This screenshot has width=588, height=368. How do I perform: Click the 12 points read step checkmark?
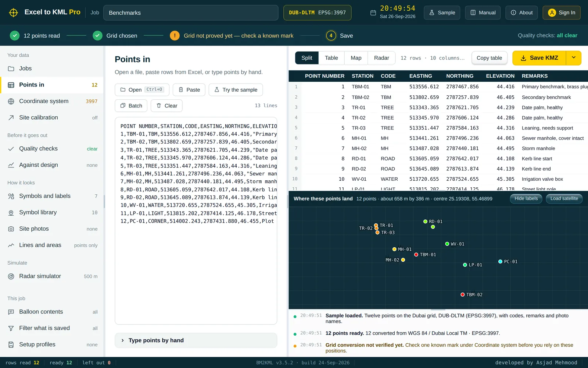[x=14, y=36]
